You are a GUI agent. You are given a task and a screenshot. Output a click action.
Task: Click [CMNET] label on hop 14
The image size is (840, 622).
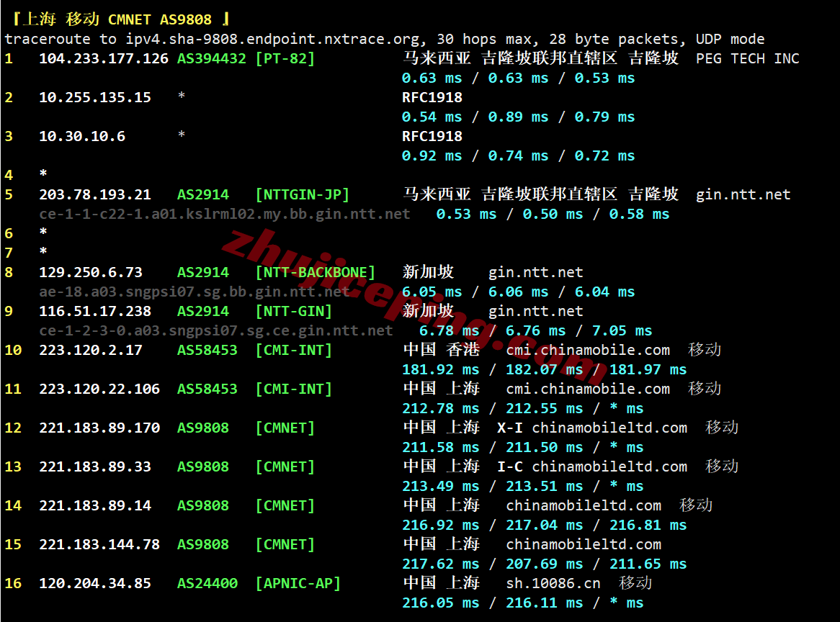[x=285, y=505]
